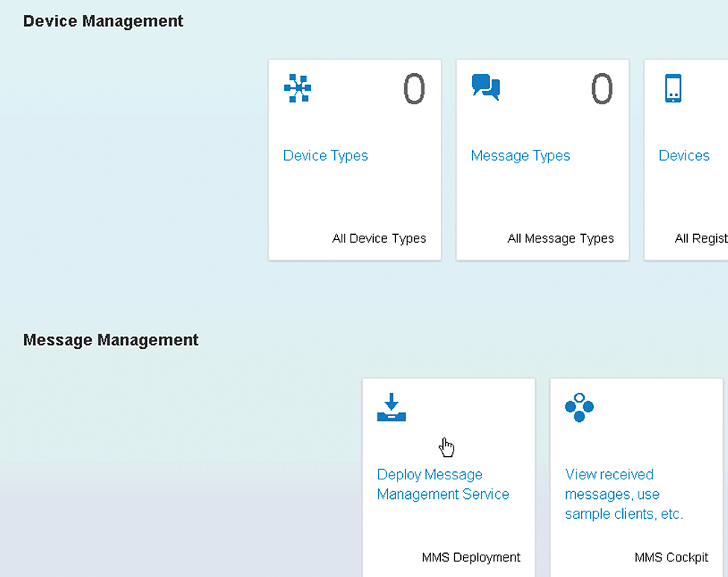This screenshot has height=577, width=728.
Task: Click the Device Types count number
Action: coord(414,89)
